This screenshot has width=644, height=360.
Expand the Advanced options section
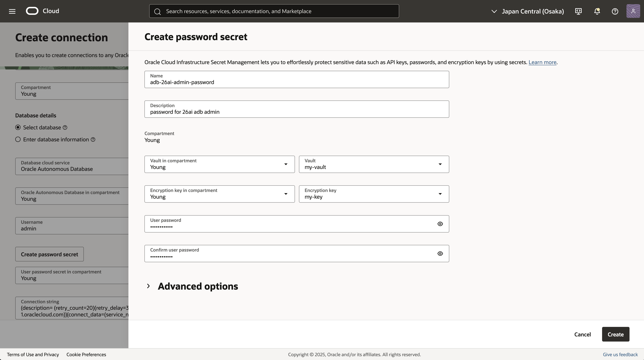coord(148,286)
